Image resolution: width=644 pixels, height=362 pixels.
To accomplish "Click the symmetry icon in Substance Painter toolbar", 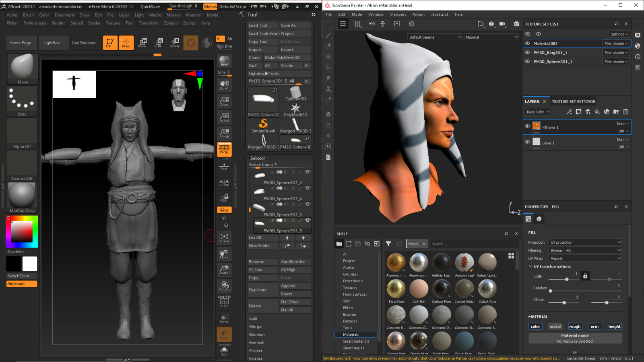I will point(372,24).
